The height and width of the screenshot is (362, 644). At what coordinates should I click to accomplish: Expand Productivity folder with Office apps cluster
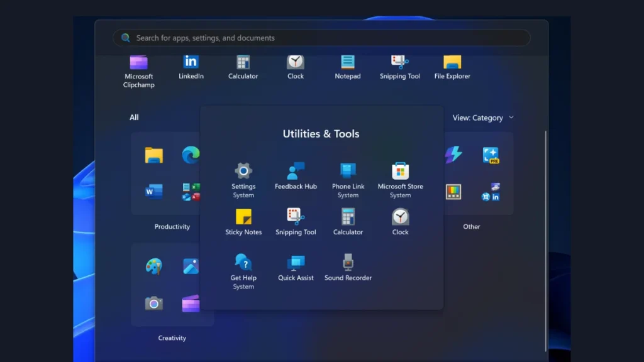(x=191, y=192)
